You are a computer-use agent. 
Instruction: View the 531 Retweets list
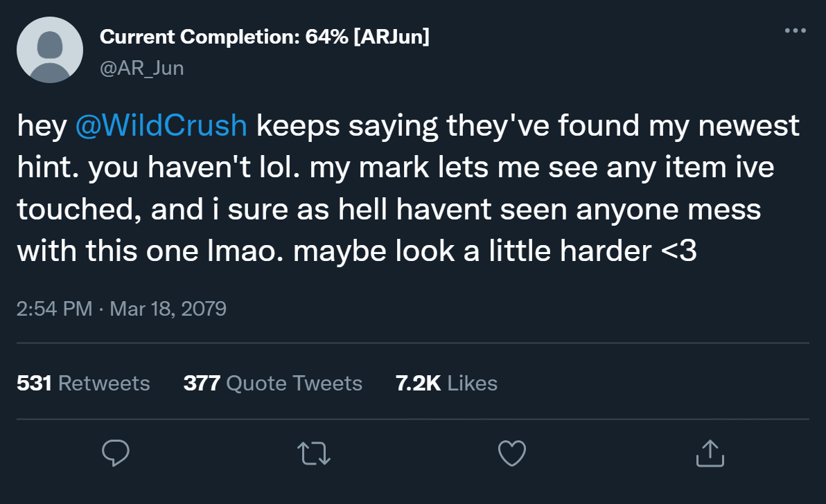click(83, 383)
